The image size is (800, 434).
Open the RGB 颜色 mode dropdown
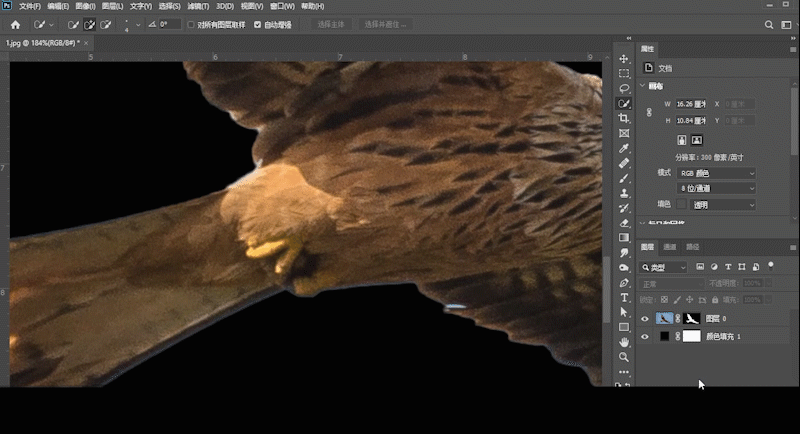716,173
